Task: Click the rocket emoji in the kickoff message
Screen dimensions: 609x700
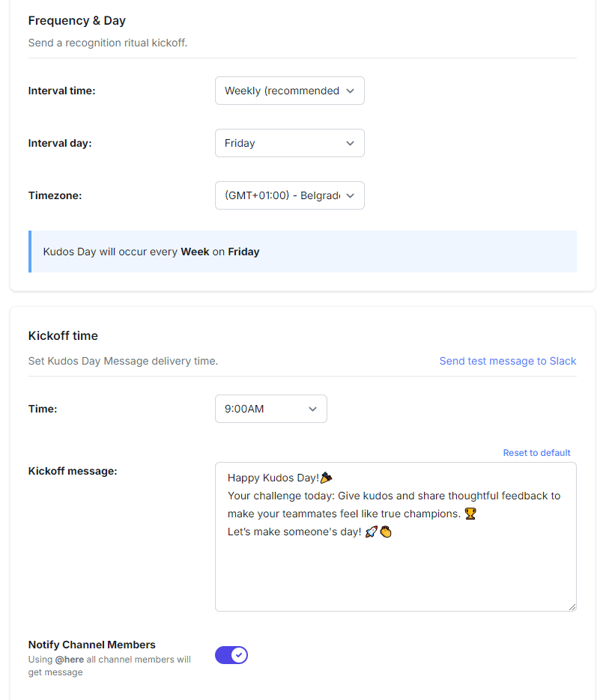Action: (371, 532)
